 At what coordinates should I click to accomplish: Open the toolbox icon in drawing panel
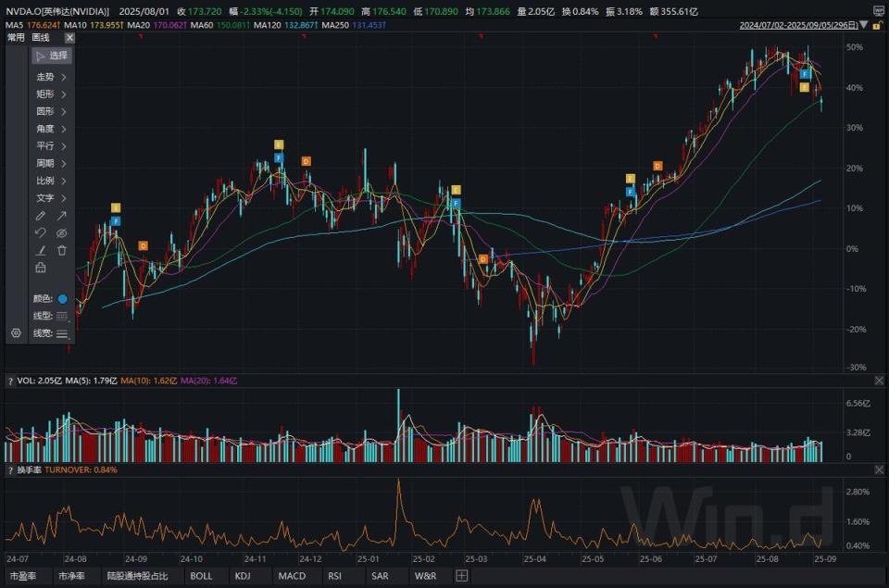(41, 268)
